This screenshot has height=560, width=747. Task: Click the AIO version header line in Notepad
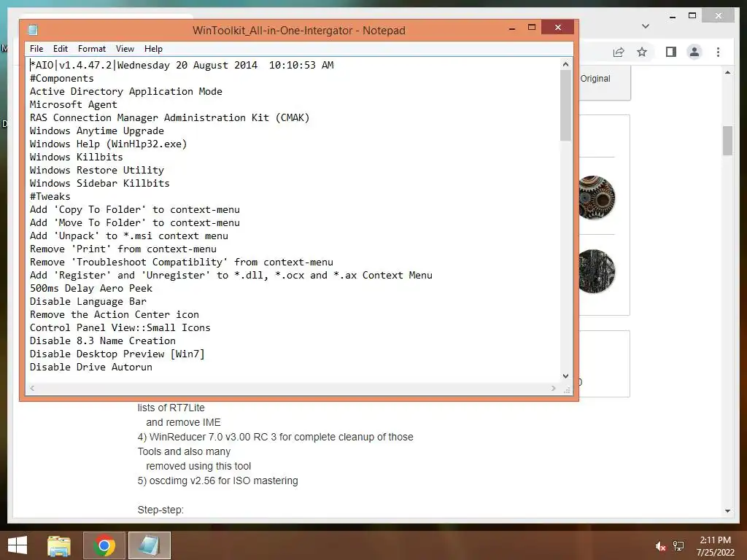(x=182, y=65)
